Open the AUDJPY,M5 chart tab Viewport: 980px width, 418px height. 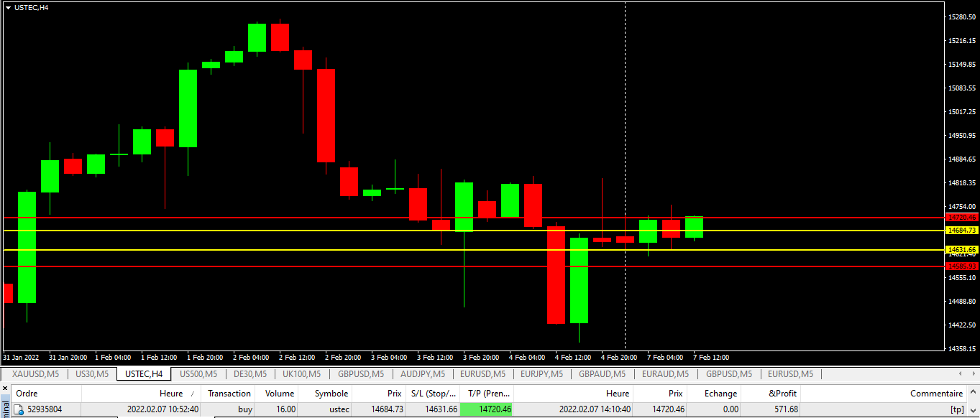click(424, 374)
